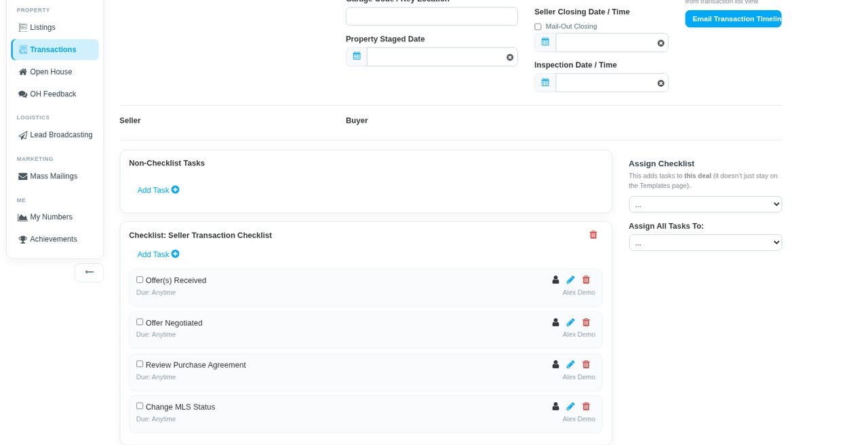This screenshot has width=868, height=445.
Task: Clear the Property Staged Date field
Action: (510, 57)
